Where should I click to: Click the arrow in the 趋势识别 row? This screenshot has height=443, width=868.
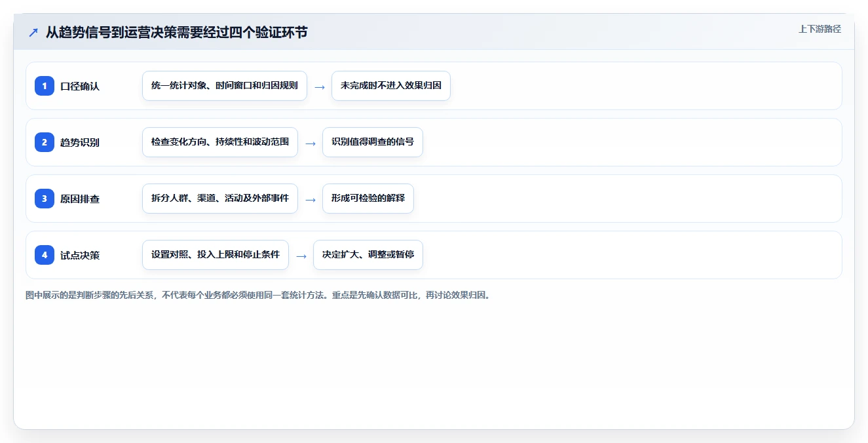coord(311,143)
